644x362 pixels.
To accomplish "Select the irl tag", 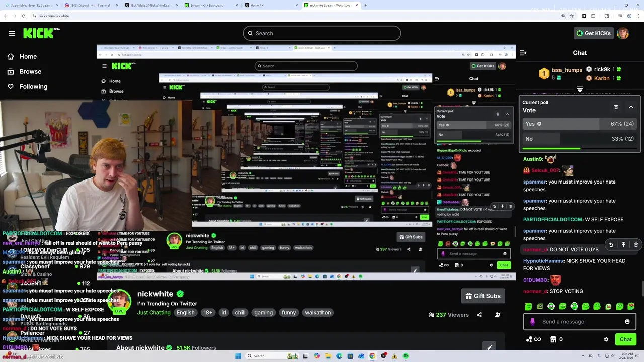I will (224, 312).
